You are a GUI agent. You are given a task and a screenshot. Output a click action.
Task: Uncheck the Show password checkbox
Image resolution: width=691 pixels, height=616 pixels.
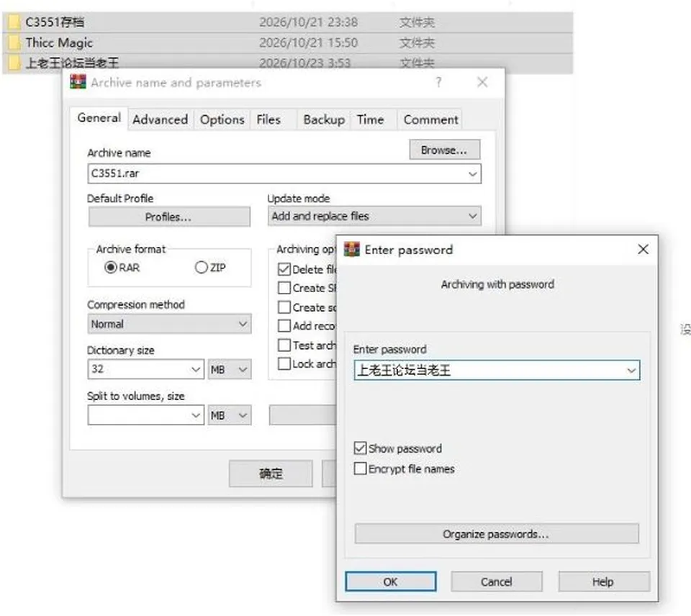tap(360, 448)
